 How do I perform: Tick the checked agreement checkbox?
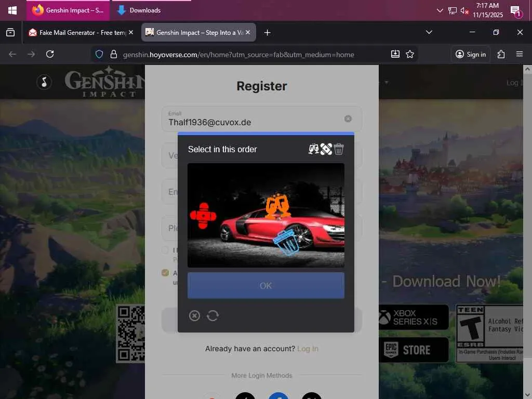pyautogui.click(x=165, y=273)
